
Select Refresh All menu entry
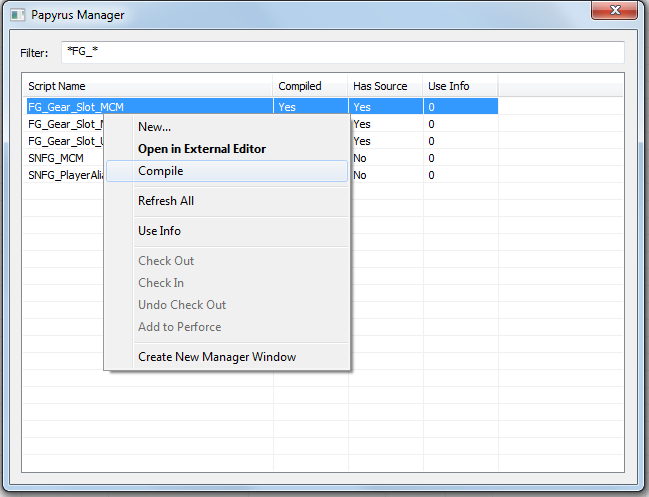(x=166, y=201)
